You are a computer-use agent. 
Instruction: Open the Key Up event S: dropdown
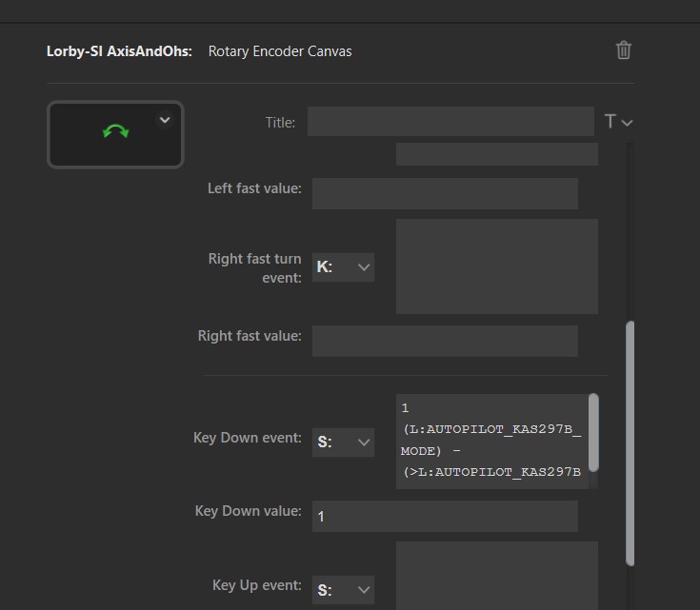[x=343, y=590]
